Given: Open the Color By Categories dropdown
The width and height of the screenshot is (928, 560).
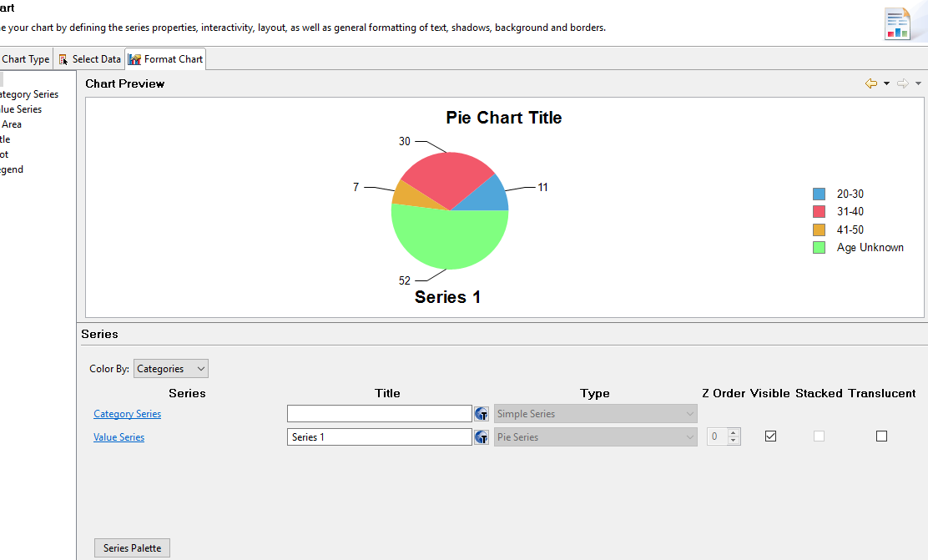Looking at the screenshot, I should coord(171,369).
